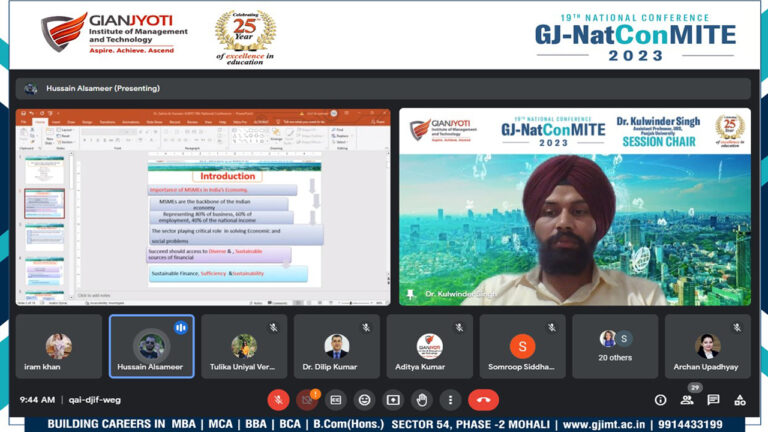Click the muted mic icon on Aditya Kumar's tile
The image size is (768, 432).
pos(459,327)
